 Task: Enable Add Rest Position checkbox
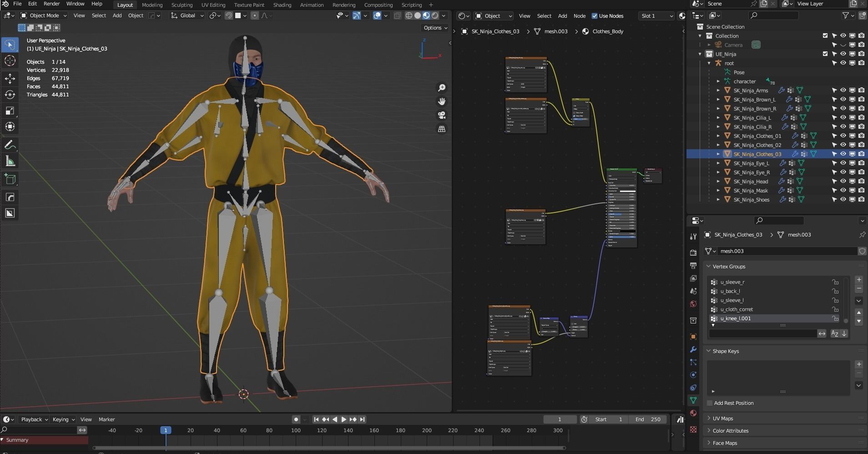(x=710, y=403)
